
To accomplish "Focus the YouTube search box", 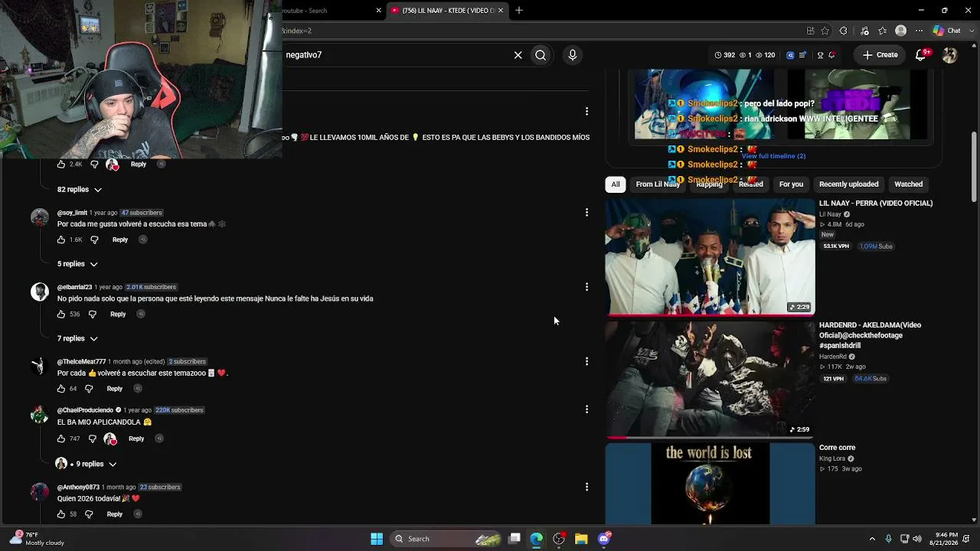I will click(x=397, y=55).
